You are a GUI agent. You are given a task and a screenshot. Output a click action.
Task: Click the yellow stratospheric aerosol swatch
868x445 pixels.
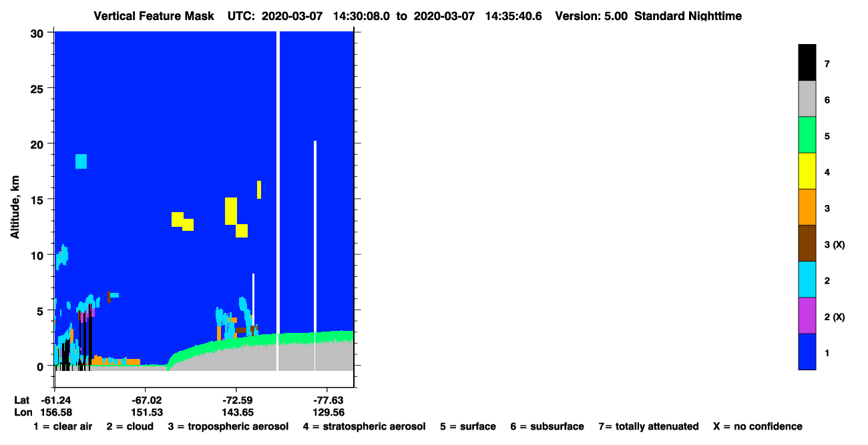(x=807, y=171)
